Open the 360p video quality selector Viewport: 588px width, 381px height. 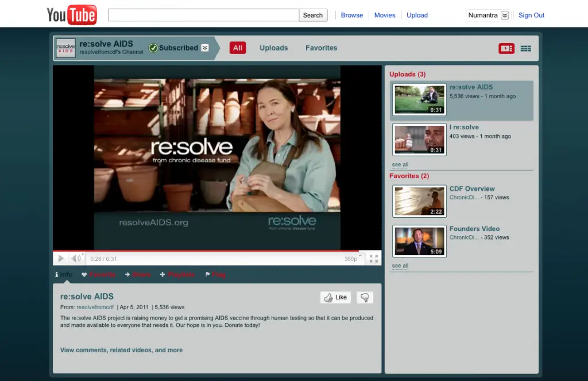click(x=350, y=259)
